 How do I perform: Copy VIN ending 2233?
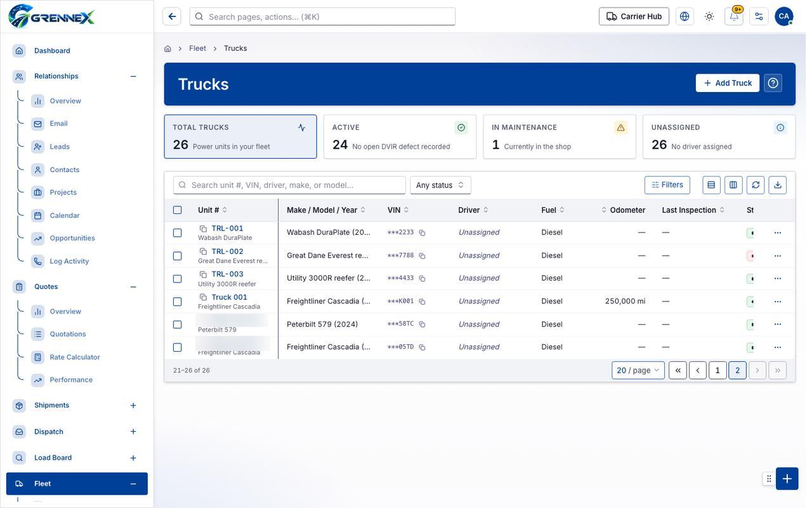pyautogui.click(x=422, y=233)
